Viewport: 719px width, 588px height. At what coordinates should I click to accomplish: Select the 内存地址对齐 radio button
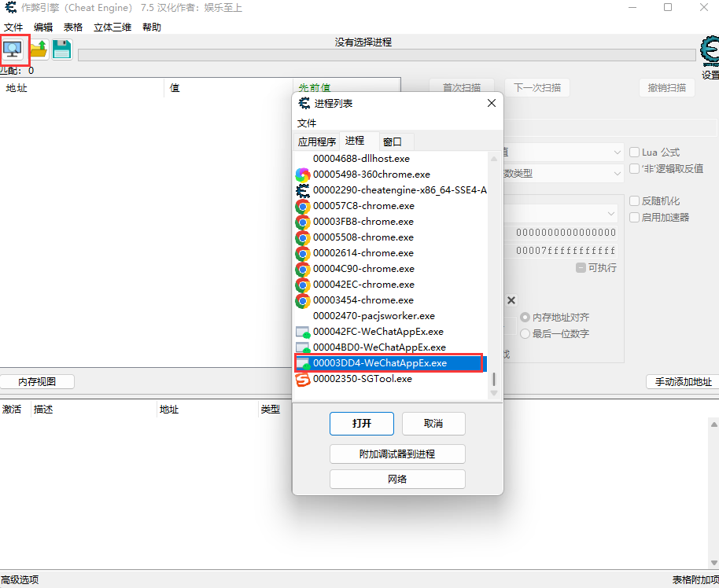pyautogui.click(x=525, y=317)
